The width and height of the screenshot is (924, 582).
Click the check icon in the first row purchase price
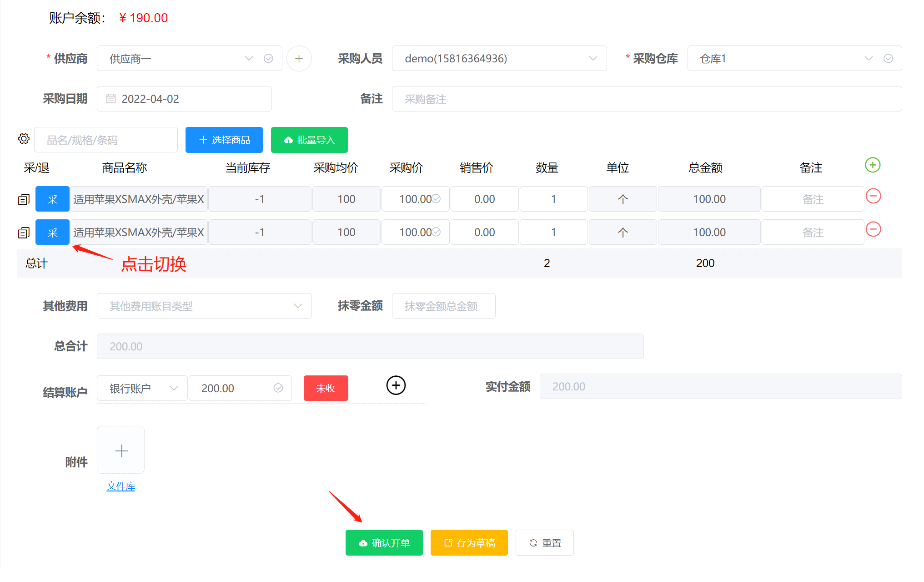tap(436, 199)
